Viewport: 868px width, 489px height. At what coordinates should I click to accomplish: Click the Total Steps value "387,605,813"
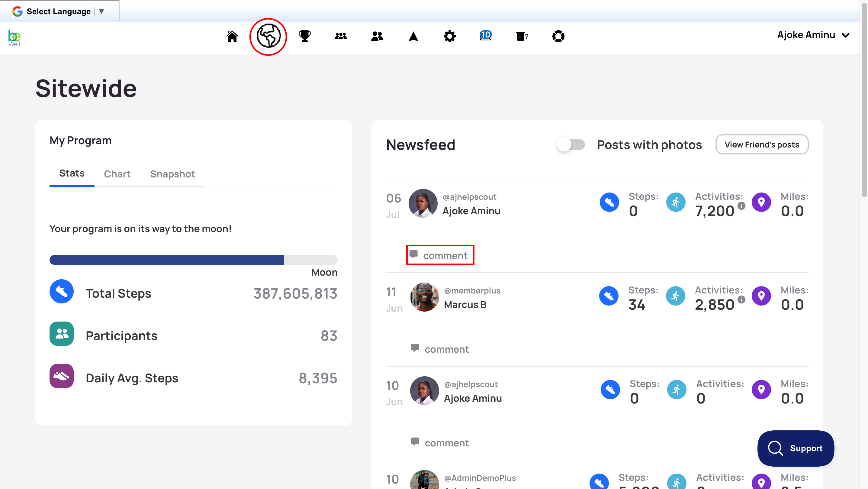(295, 293)
